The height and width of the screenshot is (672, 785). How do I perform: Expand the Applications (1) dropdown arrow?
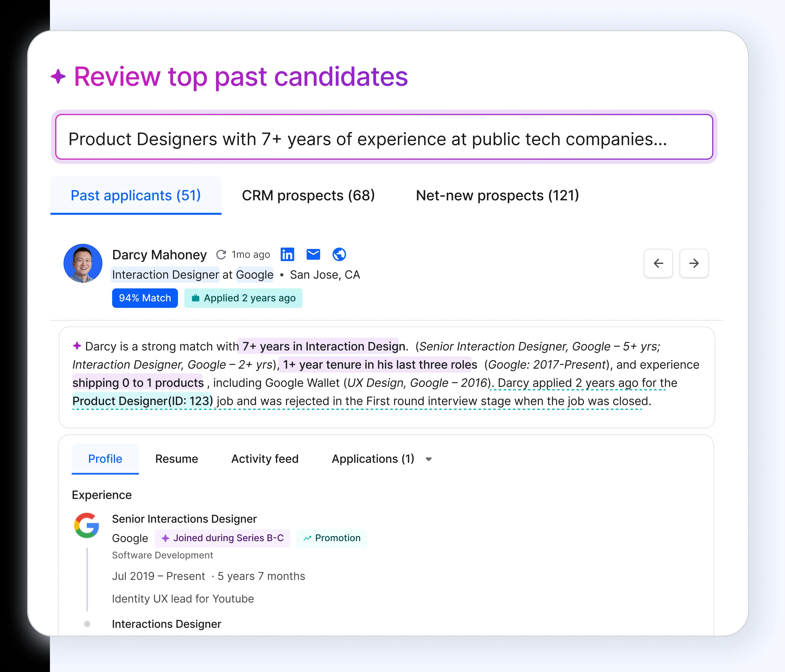pyautogui.click(x=428, y=459)
